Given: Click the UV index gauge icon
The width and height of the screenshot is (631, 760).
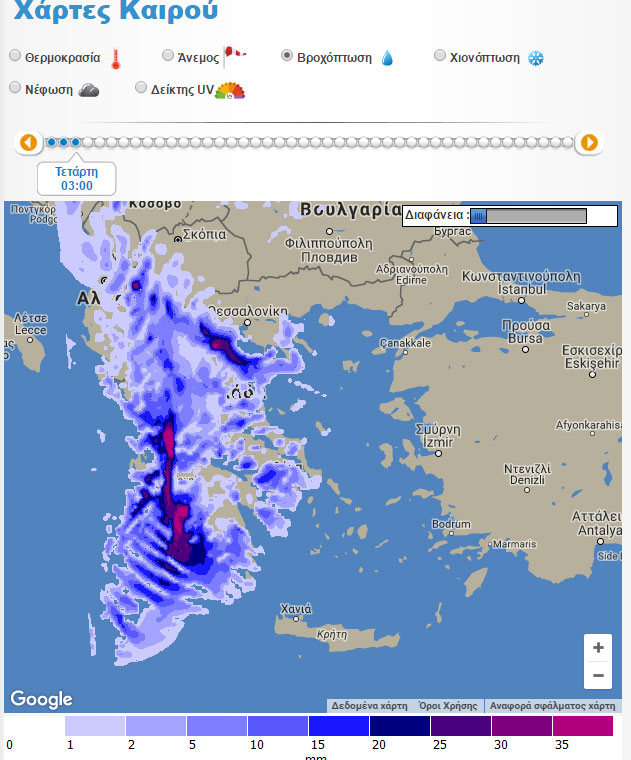Looking at the screenshot, I should coord(230,90).
